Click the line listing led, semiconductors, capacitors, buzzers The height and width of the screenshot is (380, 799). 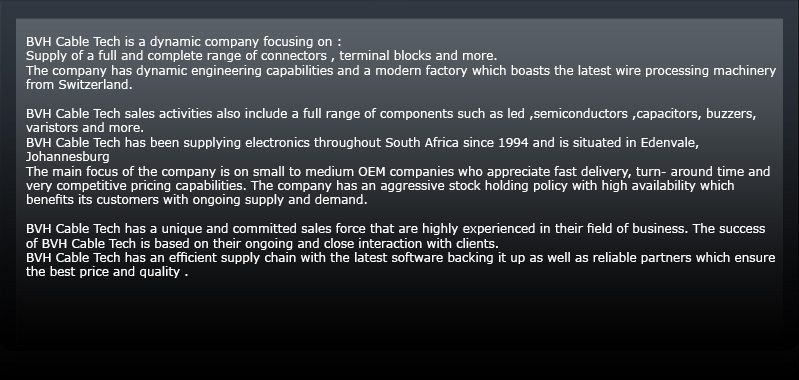391,114
